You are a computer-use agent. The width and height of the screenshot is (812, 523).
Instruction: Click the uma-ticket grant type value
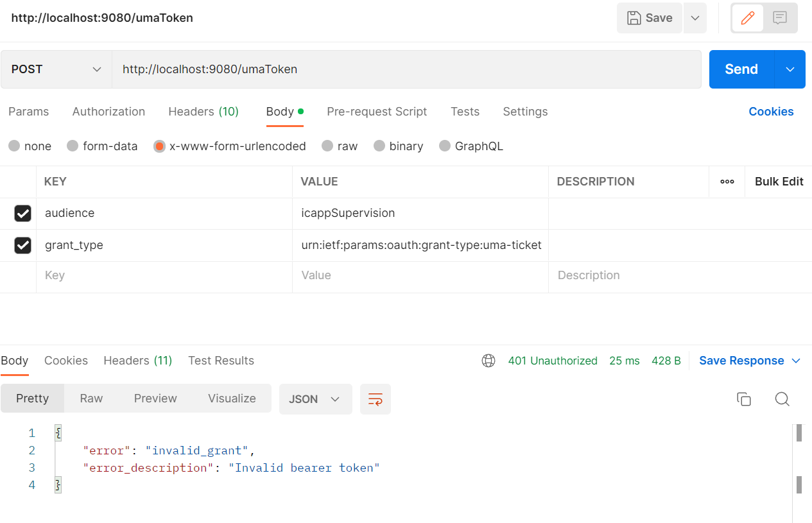(420, 245)
